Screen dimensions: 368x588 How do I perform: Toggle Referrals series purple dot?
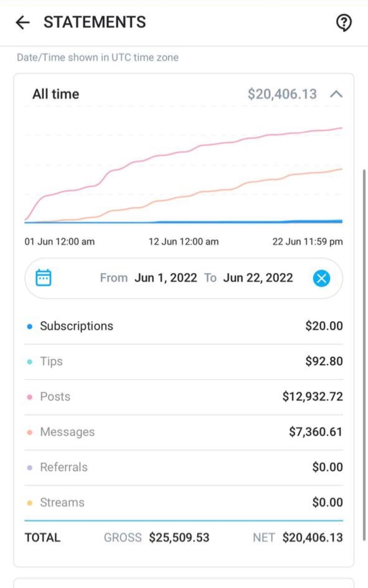(30, 468)
